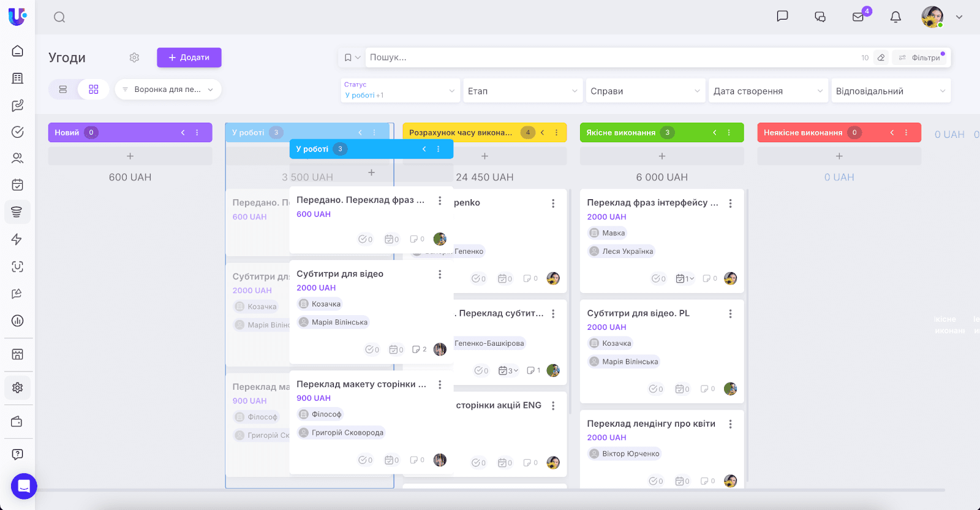
Task: Click the search magnifier icon
Action: pos(59,17)
